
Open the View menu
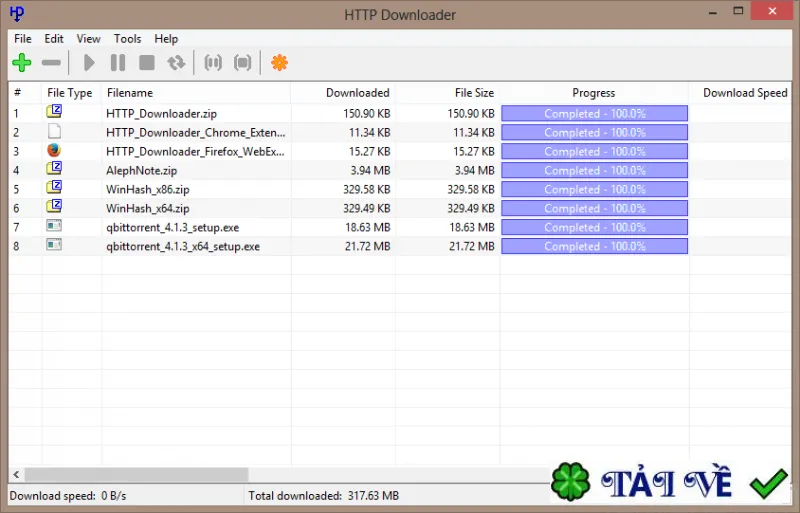[88, 39]
